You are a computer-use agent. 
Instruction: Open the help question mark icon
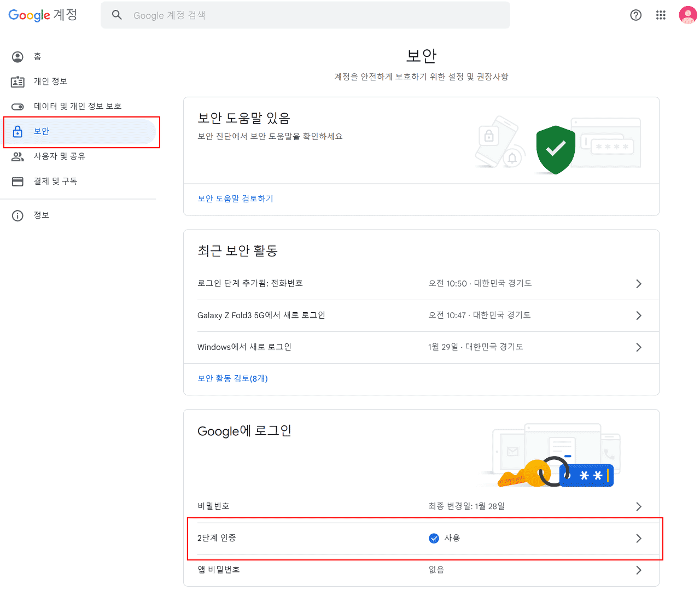coord(635,15)
